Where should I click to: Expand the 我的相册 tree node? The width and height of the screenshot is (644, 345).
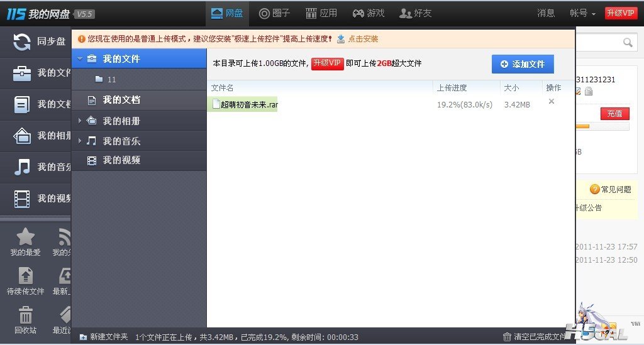79,121
